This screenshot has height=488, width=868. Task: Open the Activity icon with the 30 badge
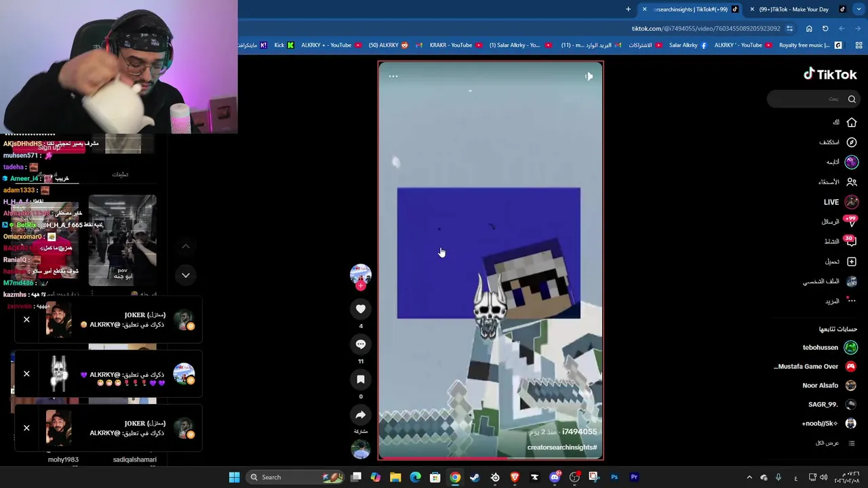[x=851, y=241]
